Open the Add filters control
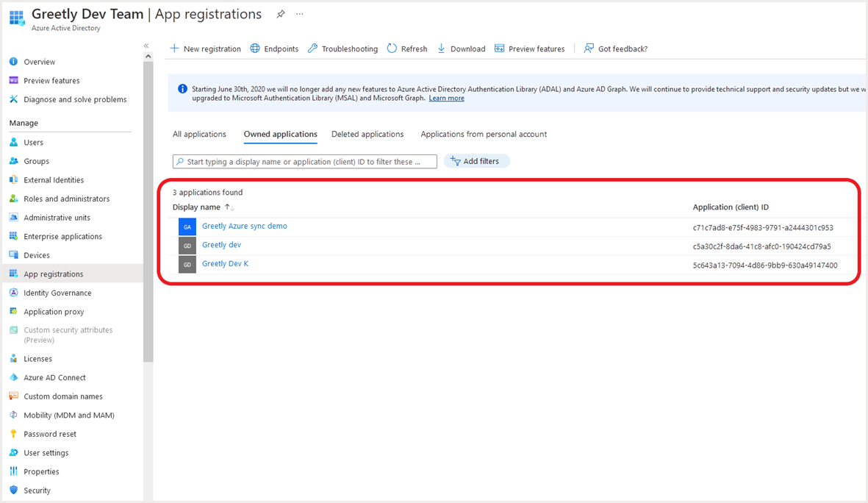The image size is (868, 503). tap(476, 160)
